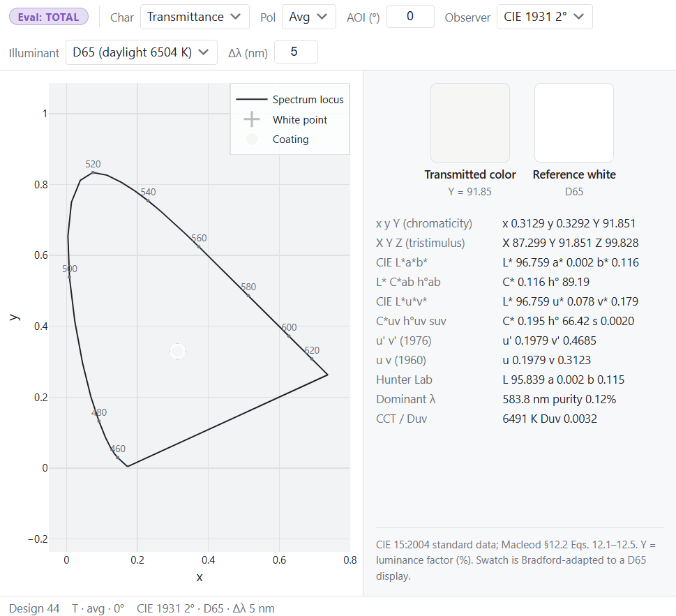Click the Eval: TOTAL badge
Viewport: 676px width, 616px height.
tap(49, 17)
